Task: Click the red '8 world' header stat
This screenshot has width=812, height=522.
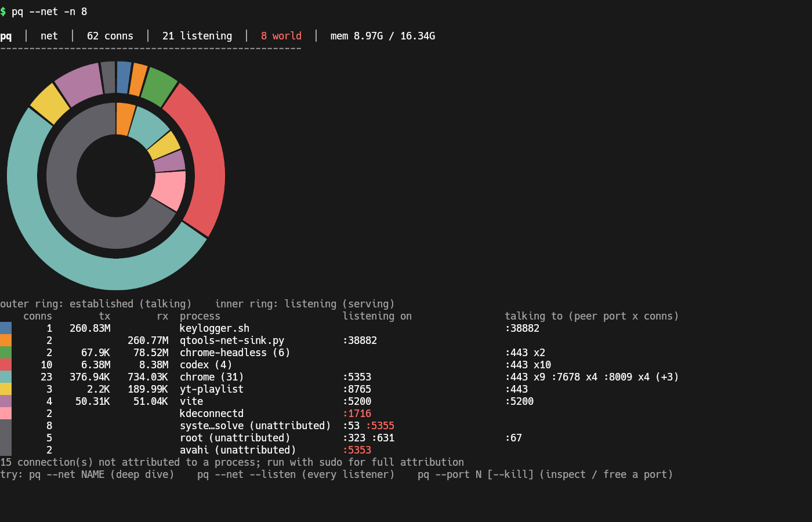Action: pos(281,36)
